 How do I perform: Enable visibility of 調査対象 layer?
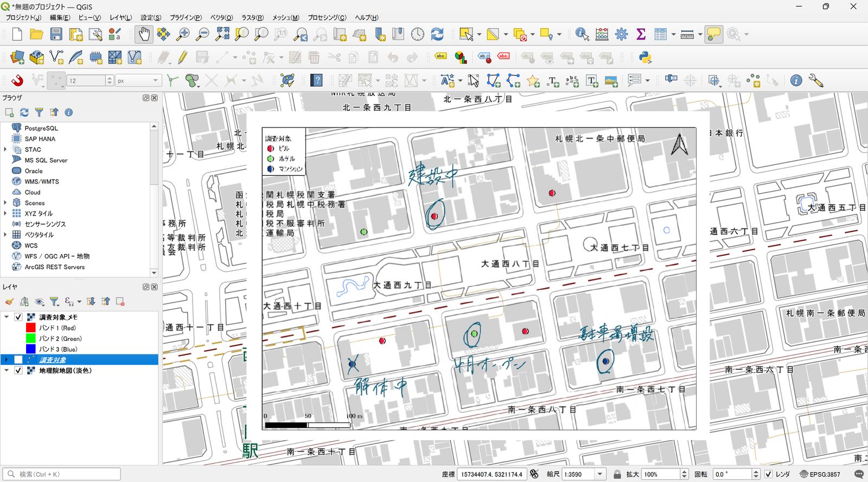pos(18,360)
